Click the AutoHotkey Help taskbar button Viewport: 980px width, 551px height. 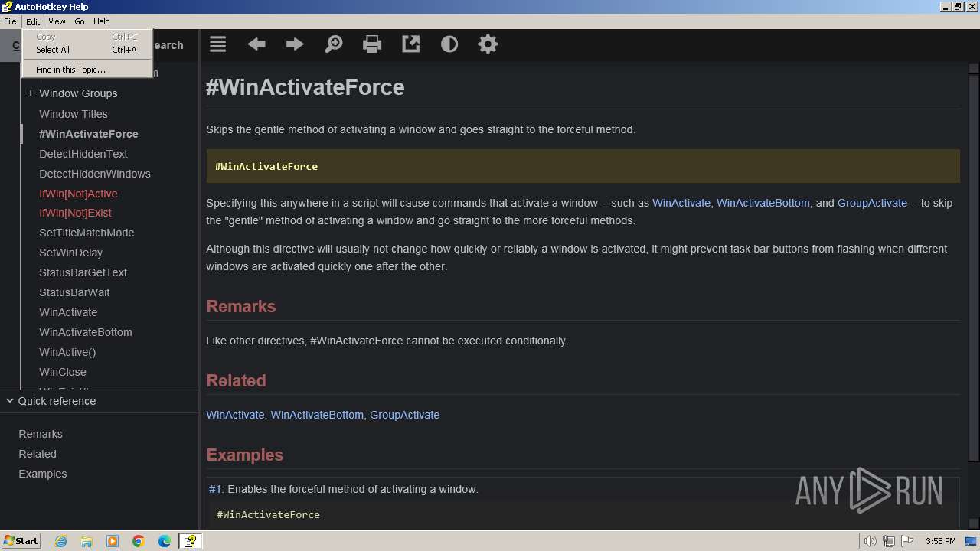pyautogui.click(x=190, y=541)
